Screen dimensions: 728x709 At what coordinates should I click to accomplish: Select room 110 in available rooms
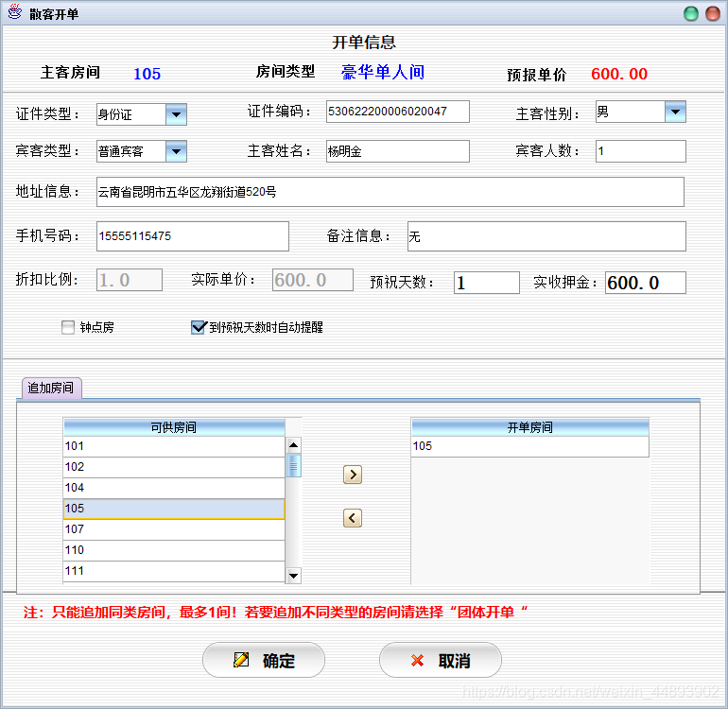point(174,550)
